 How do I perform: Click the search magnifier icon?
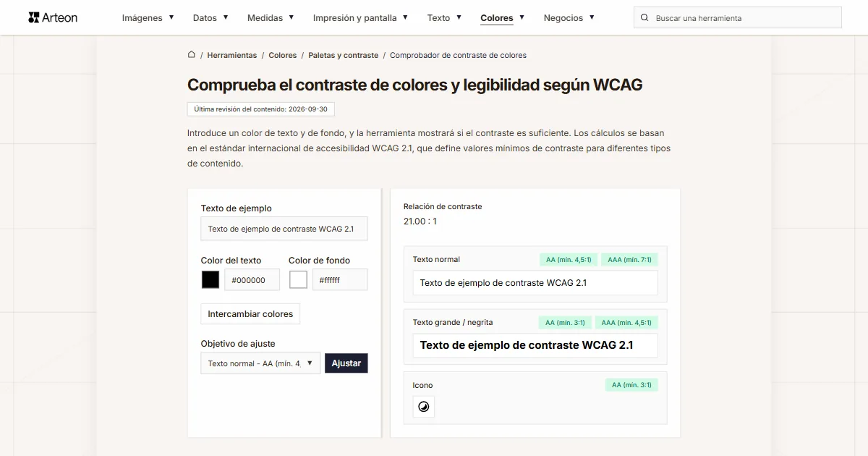click(x=645, y=18)
